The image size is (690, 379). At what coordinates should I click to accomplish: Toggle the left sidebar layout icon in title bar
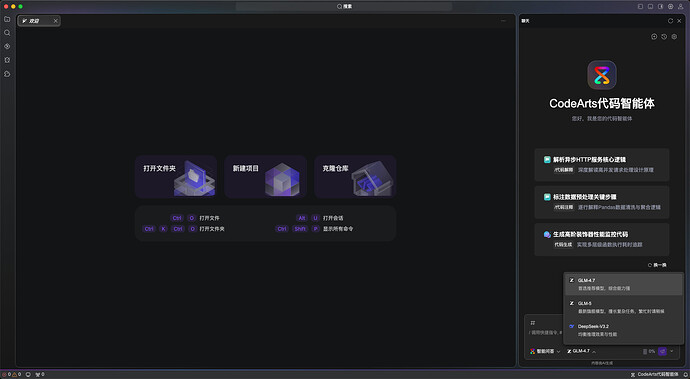tap(640, 7)
